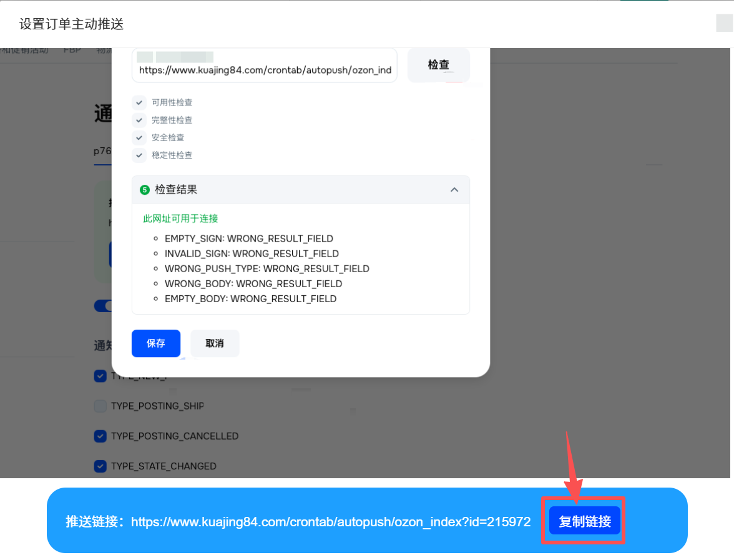Close the 设置订单主动推送 dialog
Screen dimensions: 734x560
[724, 23]
